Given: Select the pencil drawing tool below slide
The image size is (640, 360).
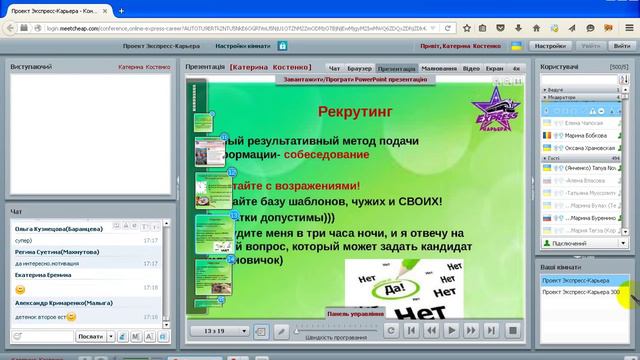Looking at the screenshot, I should pyautogui.click(x=281, y=331).
